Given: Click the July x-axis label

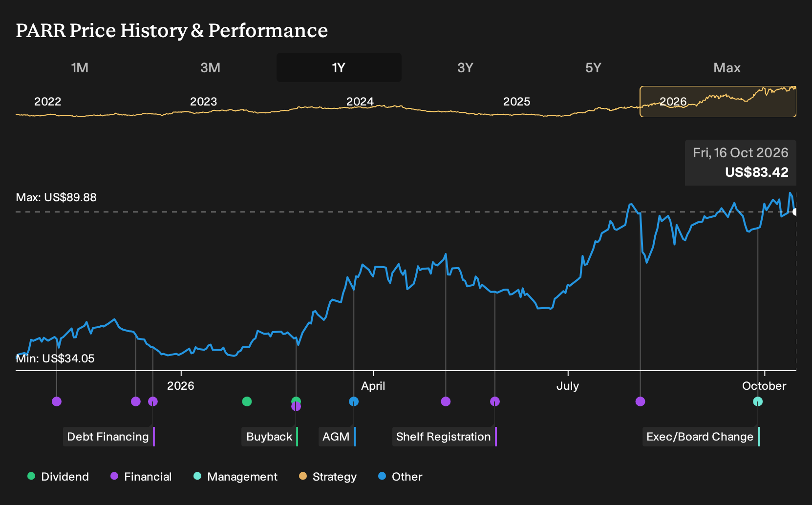Looking at the screenshot, I should (x=568, y=386).
